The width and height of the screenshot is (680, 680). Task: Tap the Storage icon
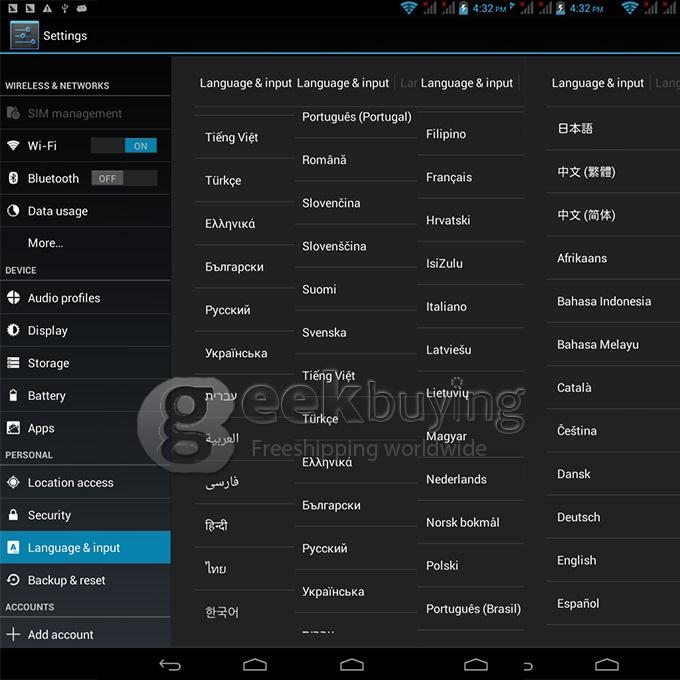coord(13,363)
